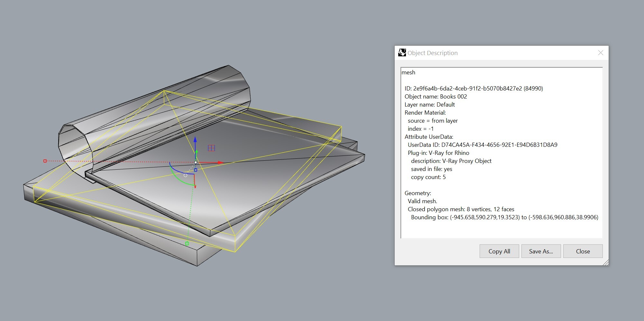Screen dimensions: 644x321
Task: Click the 'mesh' heading text
Action: pyautogui.click(x=408, y=72)
